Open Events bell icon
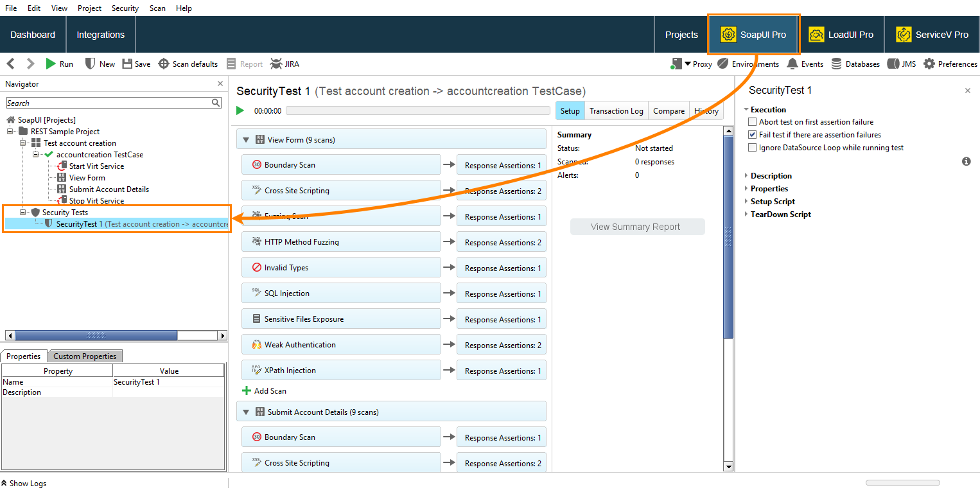Screen dimensions: 980x490 pos(792,64)
